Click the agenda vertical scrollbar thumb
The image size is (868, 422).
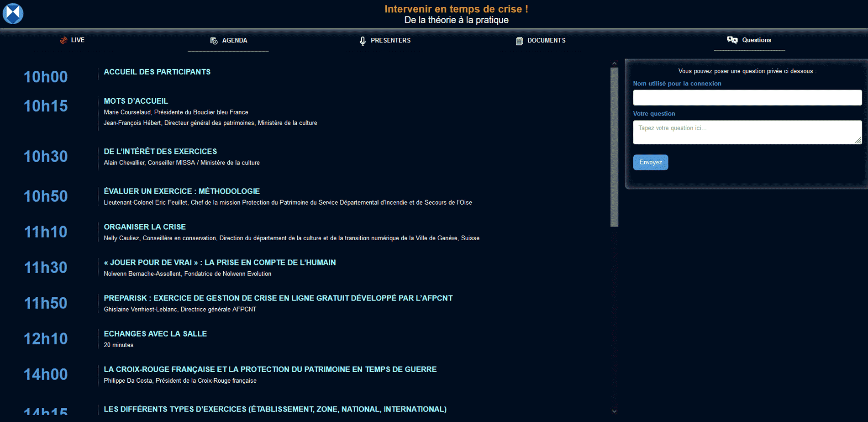(x=614, y=146)
